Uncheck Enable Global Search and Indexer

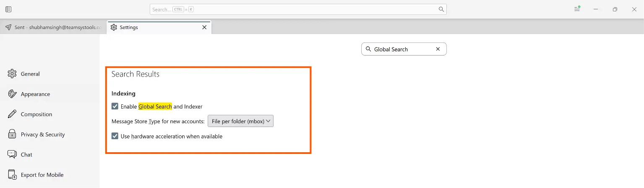(115, 106)
